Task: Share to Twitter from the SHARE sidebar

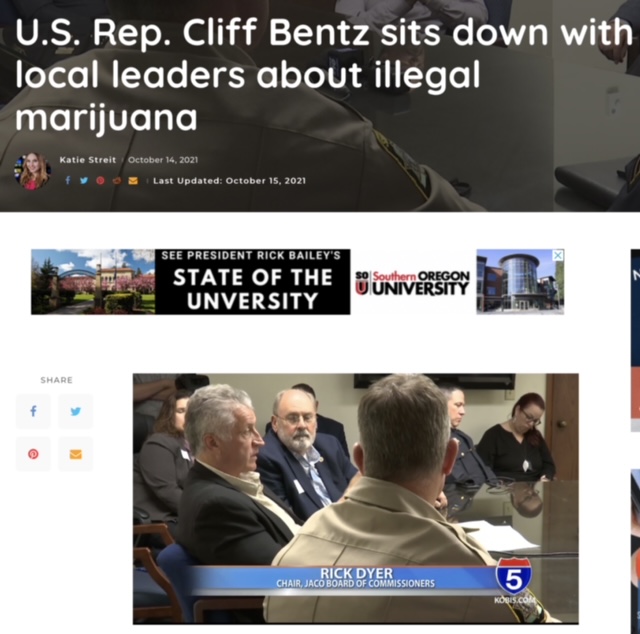Action: pyautogui.click(x=76, y=411)
